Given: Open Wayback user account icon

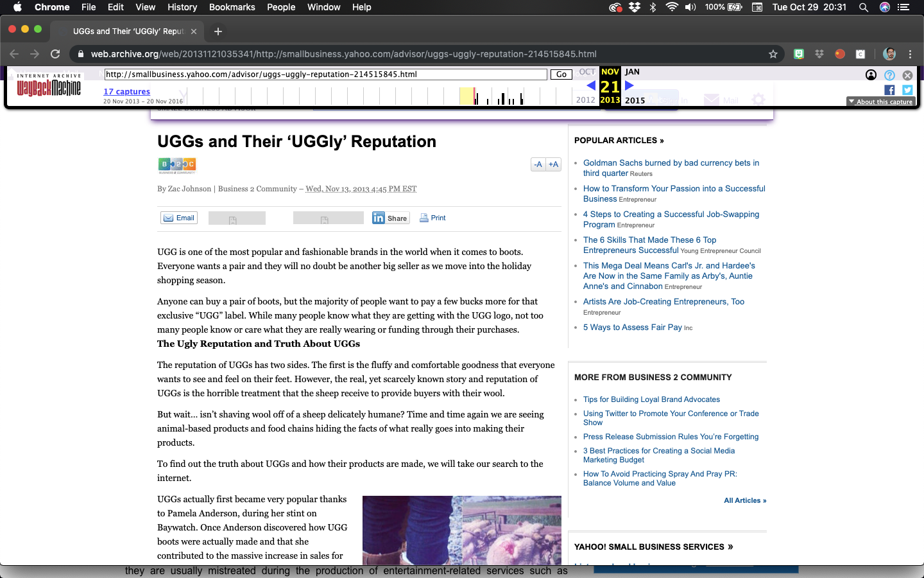Looking at the screenshot, I should tap(871, 75).
